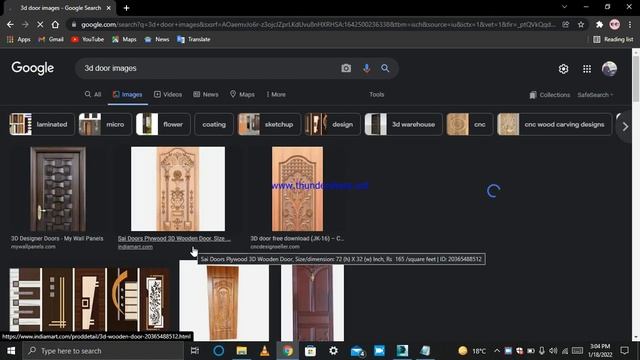Open the YouTube bookmark
This screenshot has width=640, height=360.
click(87, 39)
